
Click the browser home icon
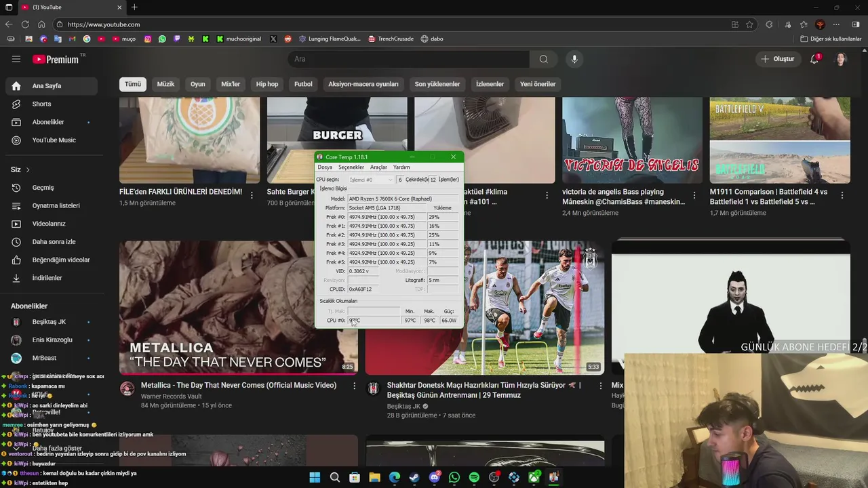tap(41, 24)
